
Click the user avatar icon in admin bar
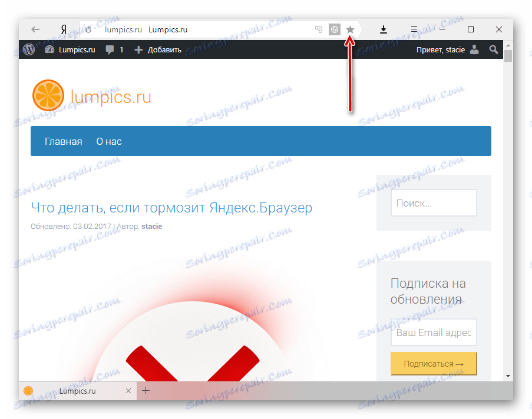[x=474, y=49]
